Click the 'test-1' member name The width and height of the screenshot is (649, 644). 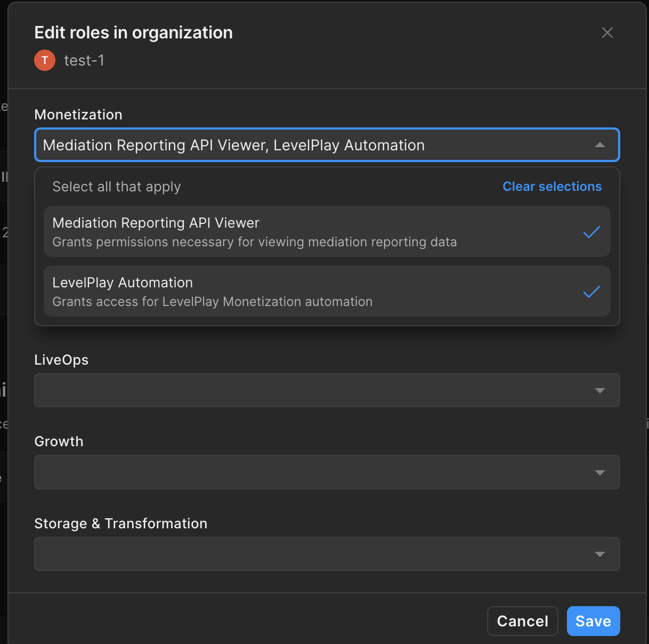84,61
